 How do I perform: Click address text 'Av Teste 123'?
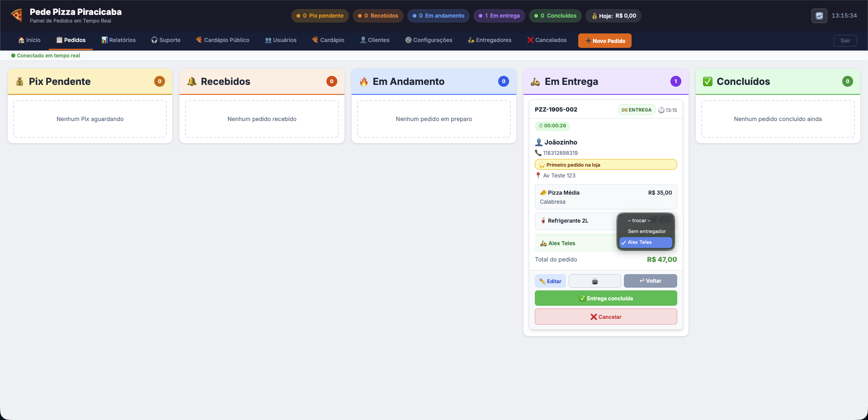[x=559, y=176]
